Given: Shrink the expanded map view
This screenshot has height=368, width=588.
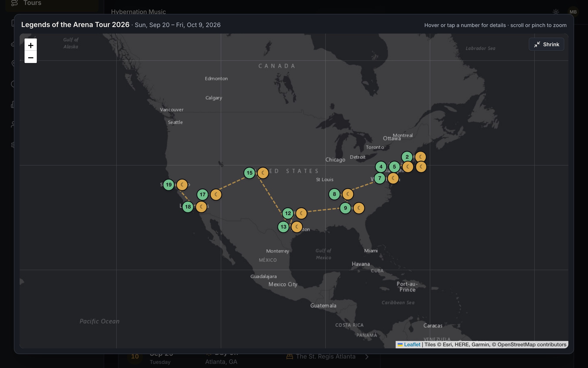Looking at the screenshot, I should (x=546, y=44).
